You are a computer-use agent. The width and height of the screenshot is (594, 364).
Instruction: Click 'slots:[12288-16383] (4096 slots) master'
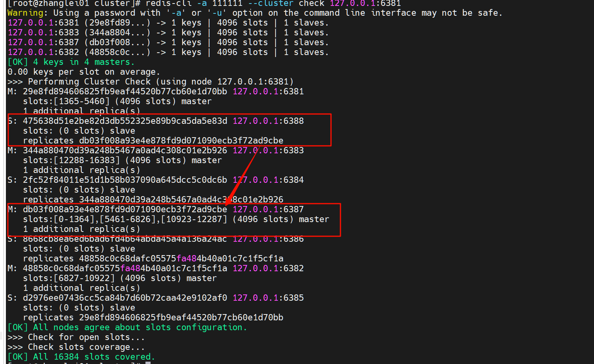point(122,160)
